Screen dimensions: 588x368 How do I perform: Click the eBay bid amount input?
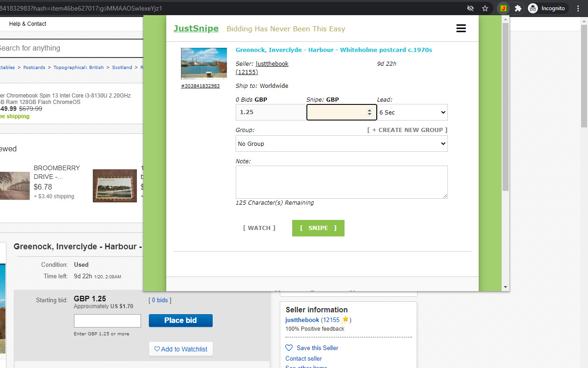(107, 321)
